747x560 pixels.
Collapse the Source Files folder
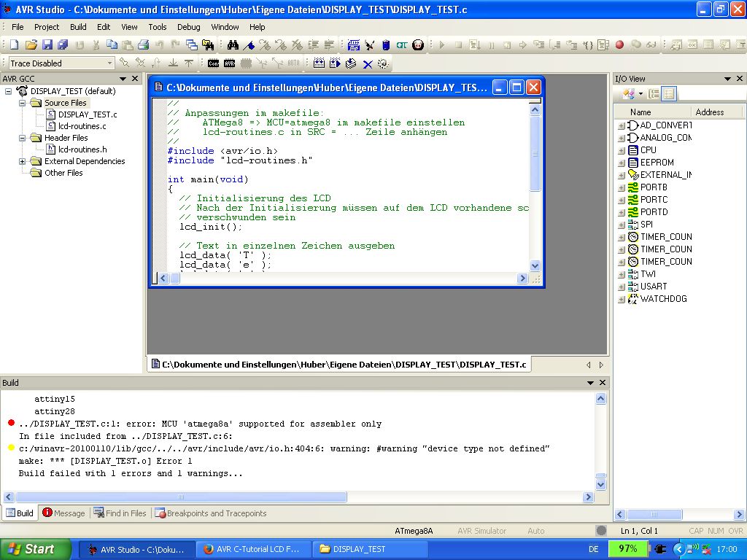22,103
